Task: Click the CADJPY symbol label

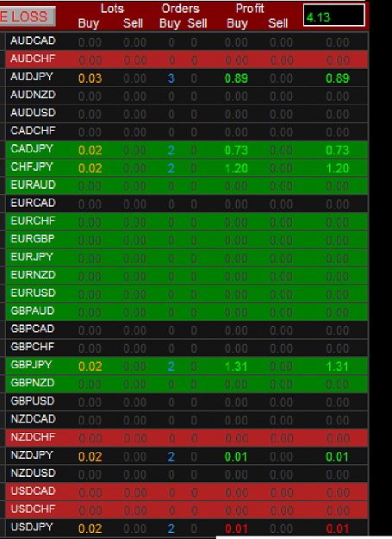Action: pyautogui.click(x=32, y=149)
